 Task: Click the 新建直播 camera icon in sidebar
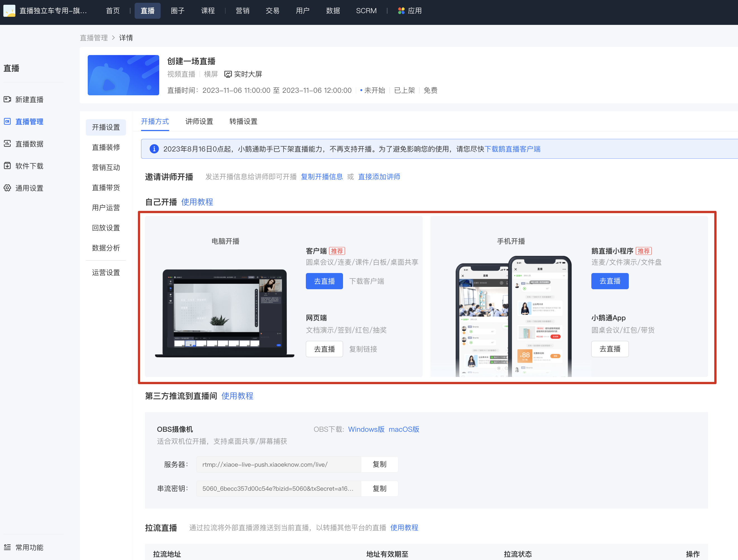pyautogui.click(x=7, y=99)
